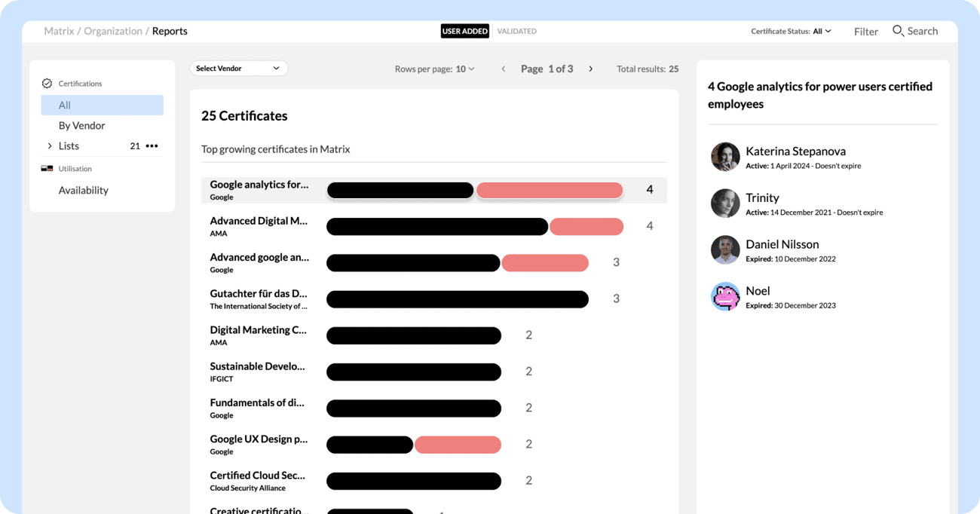Image resolution: width=980 pixels, height=514 pixels.
Task: Click the Search magnifier icon
Action: [898, 31]
